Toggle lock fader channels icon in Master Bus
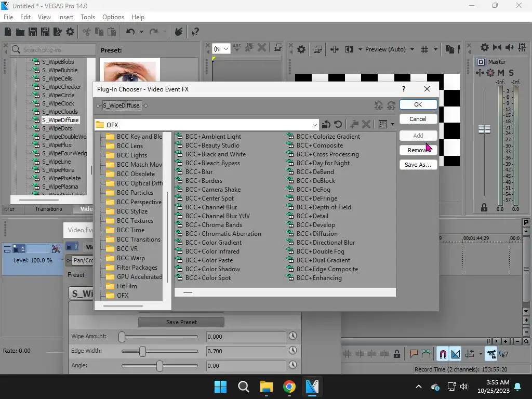This screenshot has height=399, width=532. click(x=484, y=208)
